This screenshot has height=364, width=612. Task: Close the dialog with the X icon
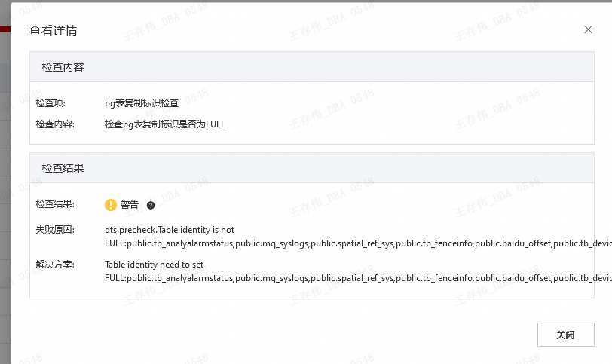coord(588,29)
